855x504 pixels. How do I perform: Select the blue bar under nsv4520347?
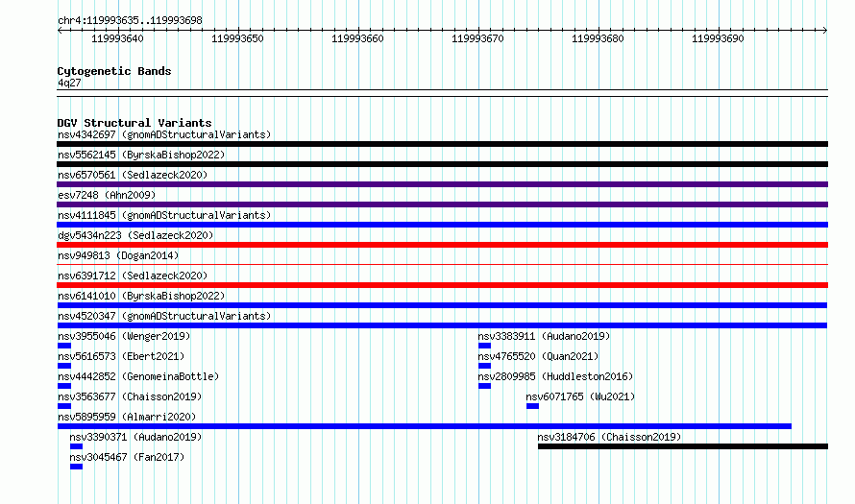click(442, 325)
